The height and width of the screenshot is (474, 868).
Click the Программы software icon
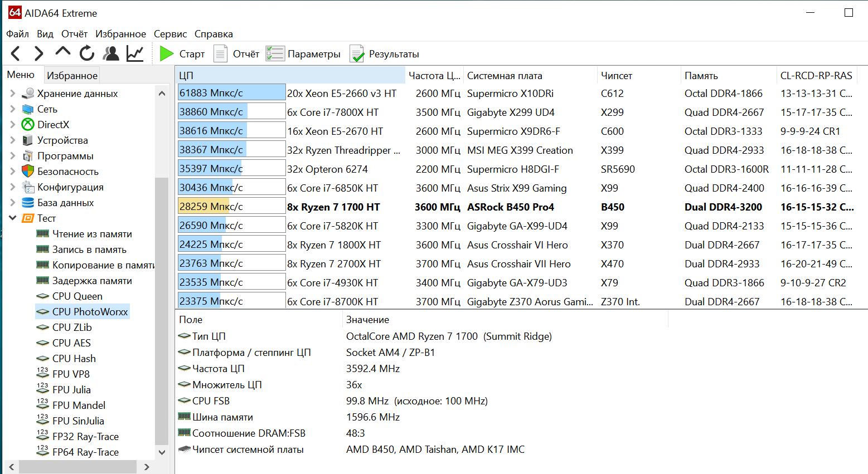(x=28, y=156)
